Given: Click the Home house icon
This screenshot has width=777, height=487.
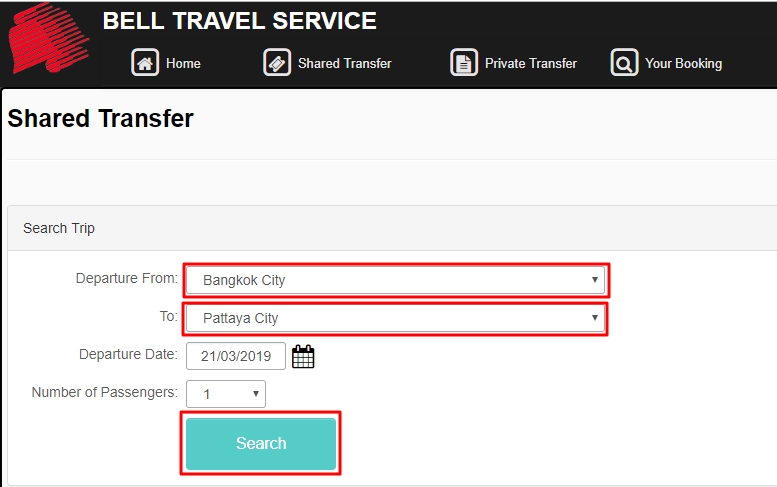Looking at the screenshot, I should [x=146, y=63].
